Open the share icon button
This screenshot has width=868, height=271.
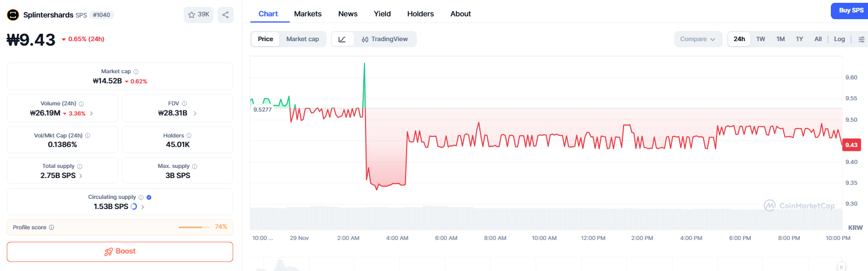[225, 15]
